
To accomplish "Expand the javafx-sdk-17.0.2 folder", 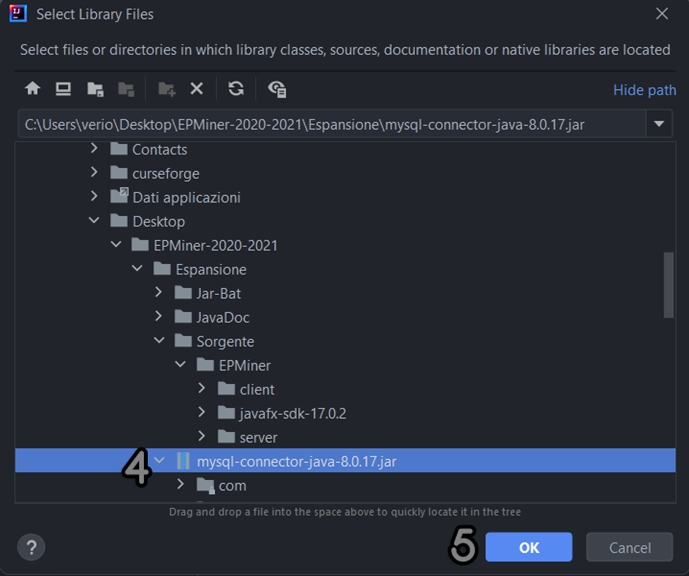I will coord(202,412).
